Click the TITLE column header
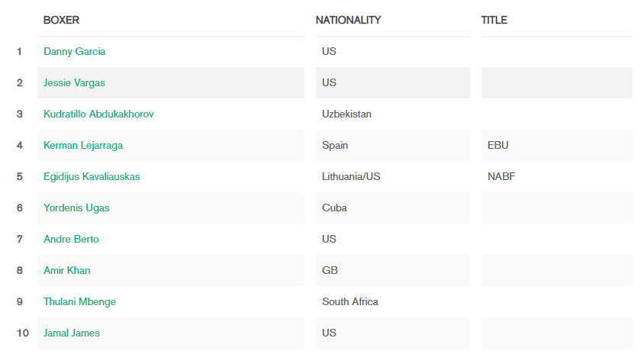Screen dimensions: 644x354 point(494,20)
